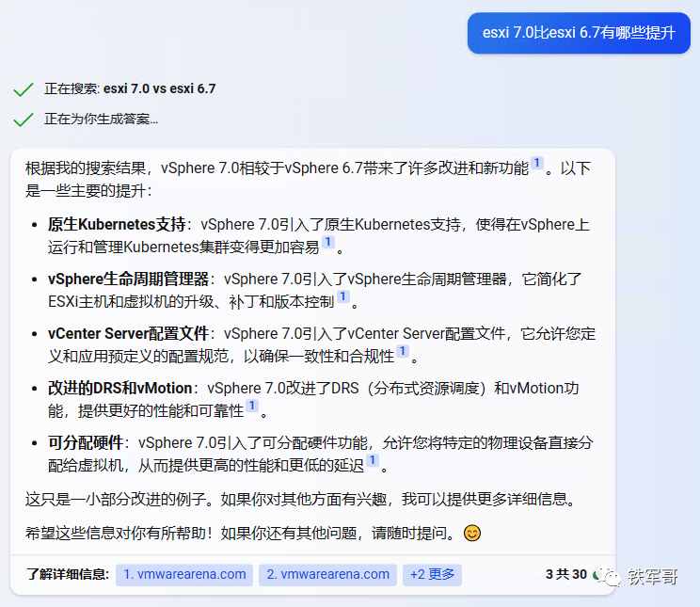Click the green checkmark beside 正在搜索

tap(24, 89)
